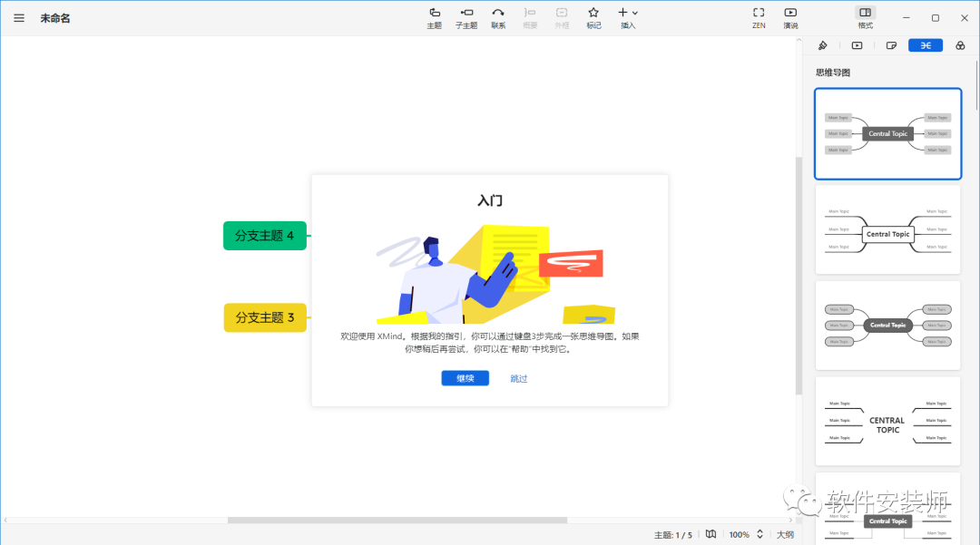Switch to 大纲 outline view
Image resolution: width=980 pixels, height=545 pixels.
coord(785,535)
